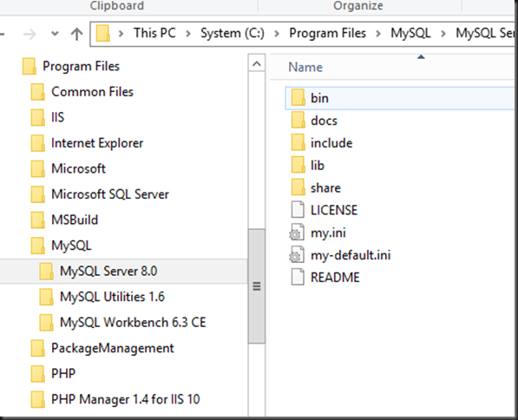Click the address bar folder icon
518x420 pixels.
102,34
